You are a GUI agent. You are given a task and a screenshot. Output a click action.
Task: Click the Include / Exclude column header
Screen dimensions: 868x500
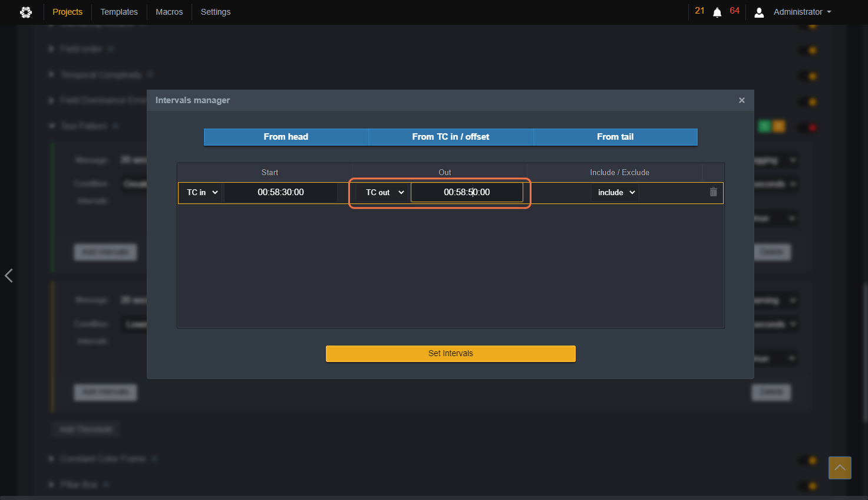pos(620,172)
